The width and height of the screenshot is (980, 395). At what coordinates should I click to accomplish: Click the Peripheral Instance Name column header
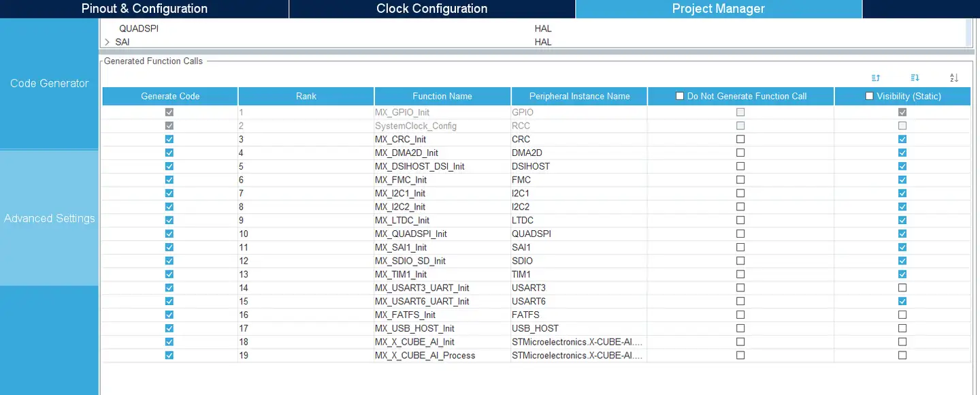click(579, 96)
